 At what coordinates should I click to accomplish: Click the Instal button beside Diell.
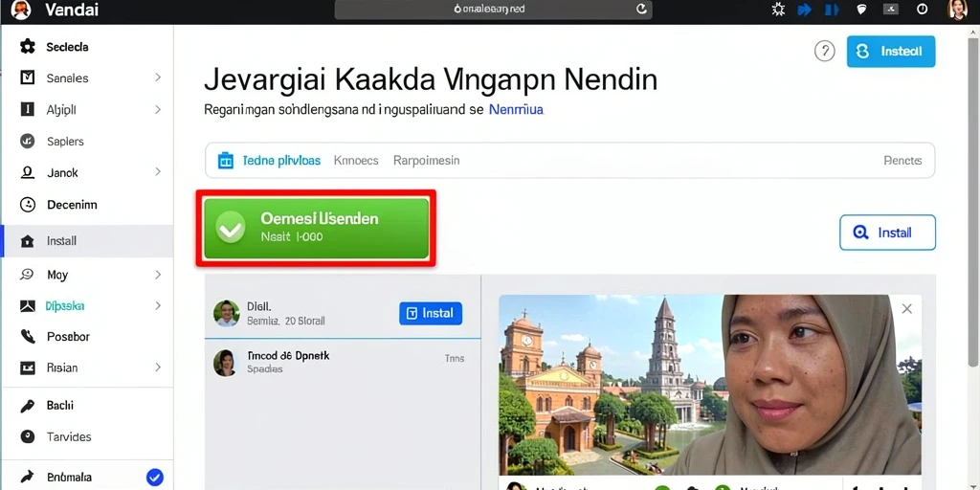(x=430, y=313)
